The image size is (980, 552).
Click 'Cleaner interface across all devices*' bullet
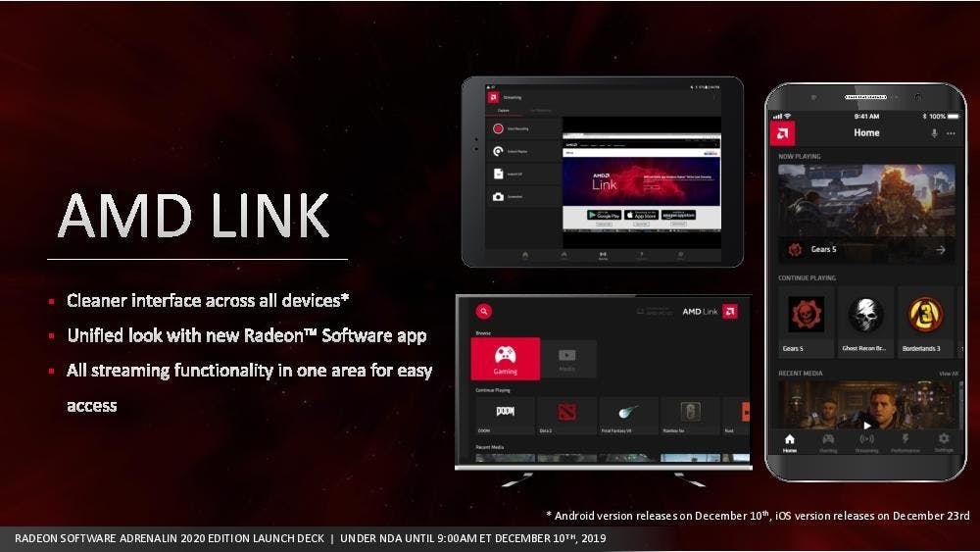click(208, 301)
